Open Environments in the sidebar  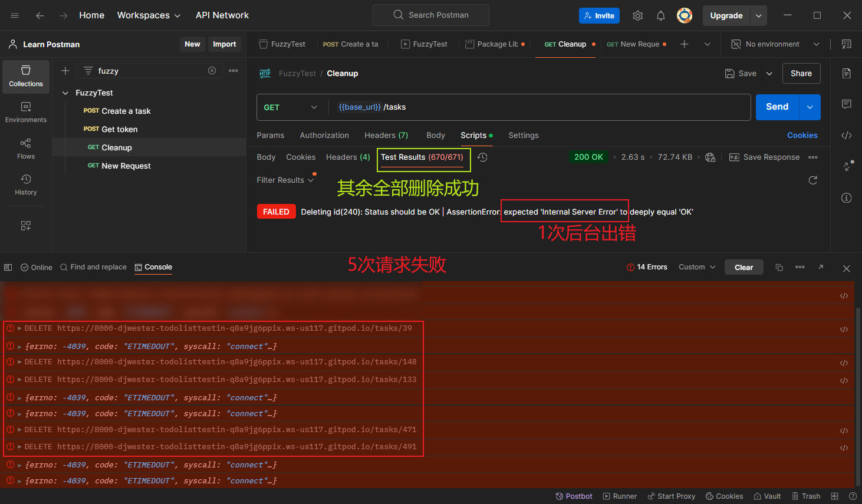(26, 113)
